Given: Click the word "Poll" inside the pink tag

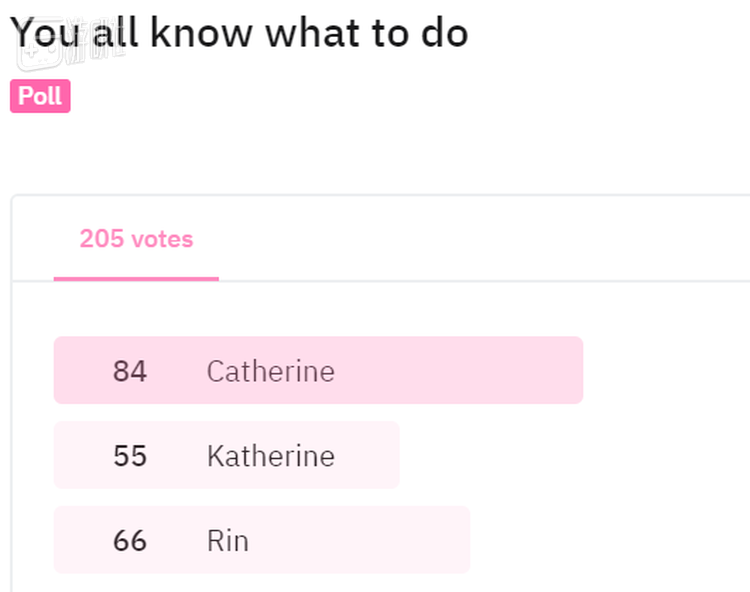Looking at the screenshot, I should tap(40, 96).
